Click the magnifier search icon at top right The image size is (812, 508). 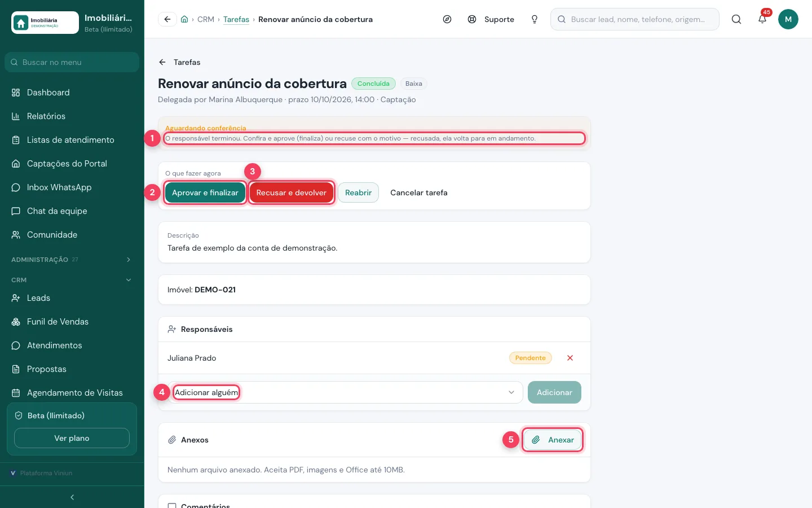click(x=736, y=19)
